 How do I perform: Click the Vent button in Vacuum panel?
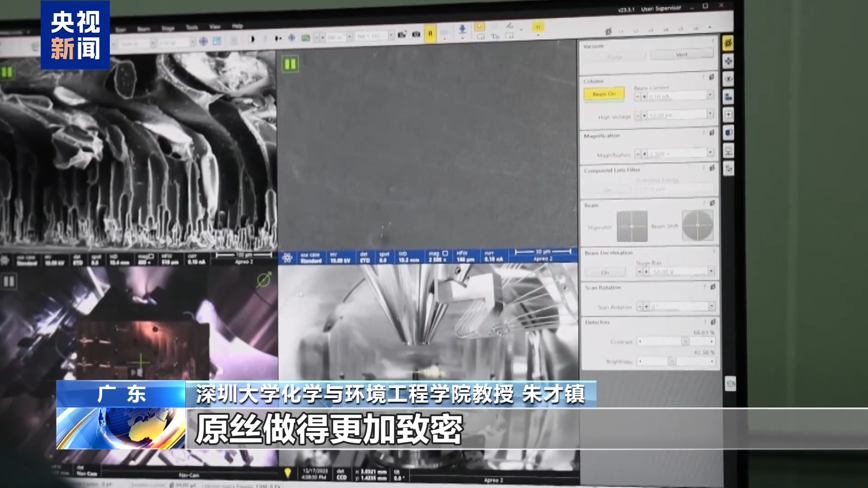click(x=681, y=55)
